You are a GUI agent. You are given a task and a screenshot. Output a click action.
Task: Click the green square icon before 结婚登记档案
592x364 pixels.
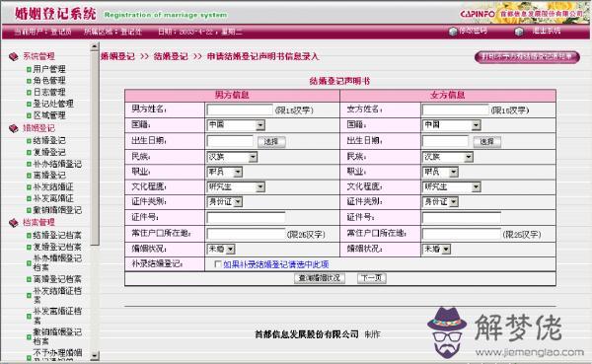click(29, 236)
